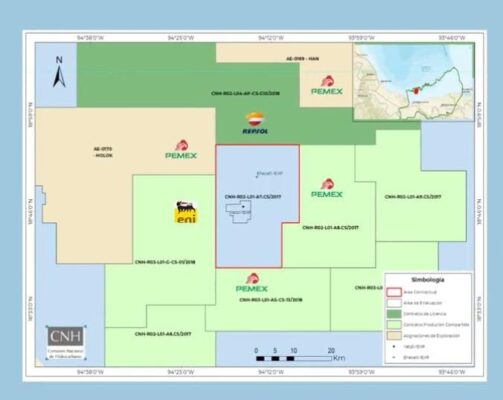
Task: Click the CNH logo in the corner
Action: coord(65,343)
